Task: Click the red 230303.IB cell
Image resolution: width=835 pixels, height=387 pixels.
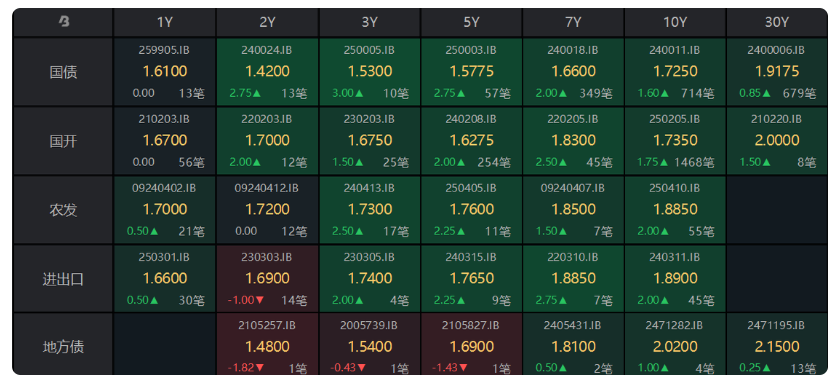Action: pyautogui.click(x=267, y=278)
